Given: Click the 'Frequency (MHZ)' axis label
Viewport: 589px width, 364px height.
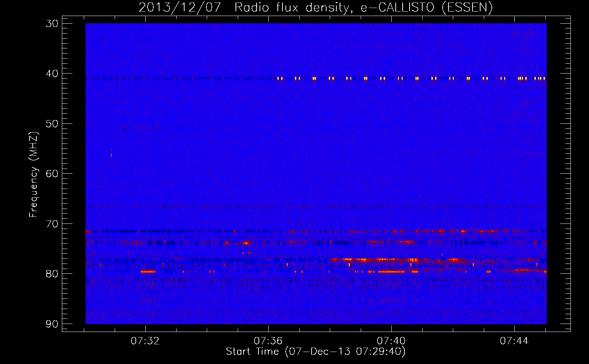Looking at the screenshot, I should point(33,174).
